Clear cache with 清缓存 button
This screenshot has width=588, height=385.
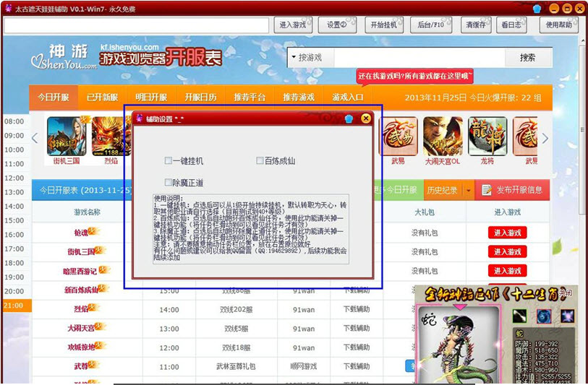[476, 25]
